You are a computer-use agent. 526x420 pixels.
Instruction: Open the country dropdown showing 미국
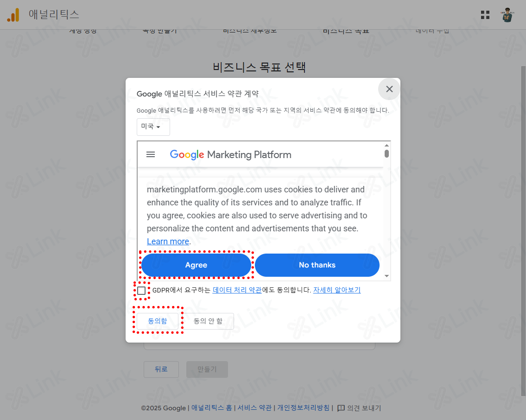pyautogui.click(x=153, y=127)
